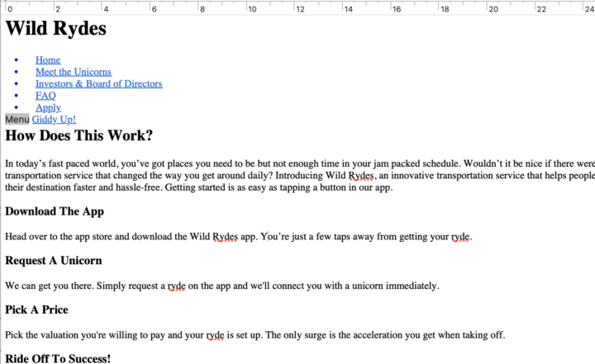Image resolution: width=595 pixels, height=364 pixels.
Task: Click the Wild Rydes main title
Action: (x=56, y=29)
